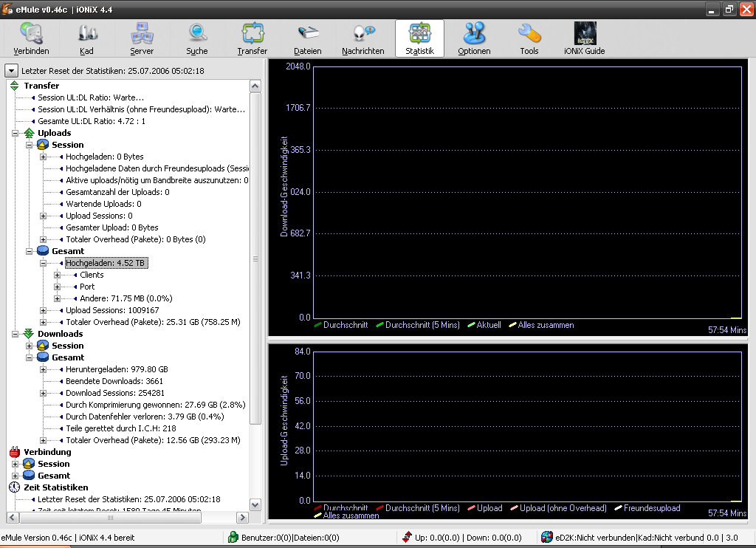Expand the Upload Sessions: 1009167 node
This screenshot has height=548, width=756.
pyautogui.click(x=43, y=310)
